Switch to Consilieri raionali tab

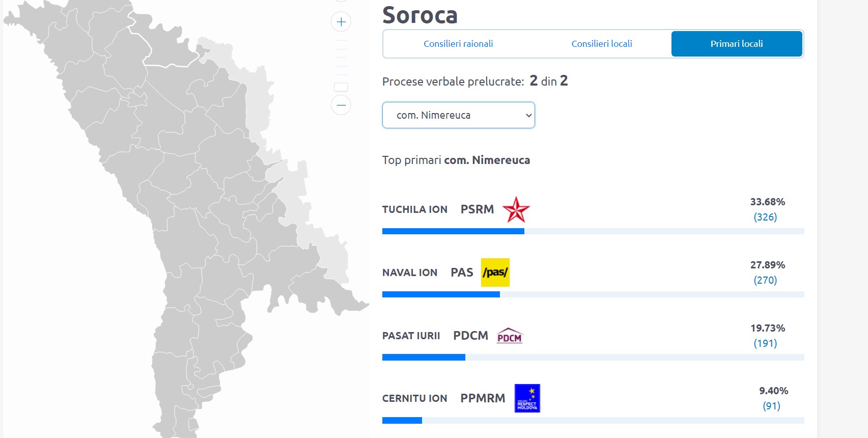point(458,44)
